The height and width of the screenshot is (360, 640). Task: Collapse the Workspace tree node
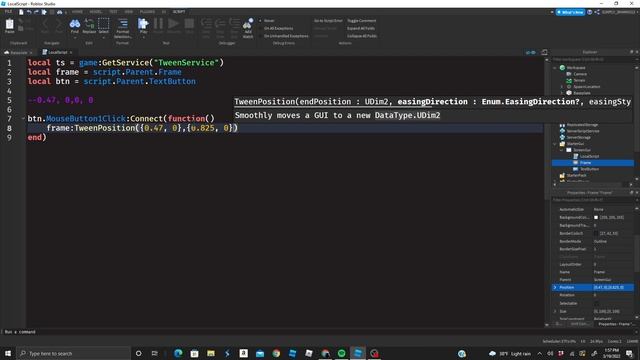(556, 68)
